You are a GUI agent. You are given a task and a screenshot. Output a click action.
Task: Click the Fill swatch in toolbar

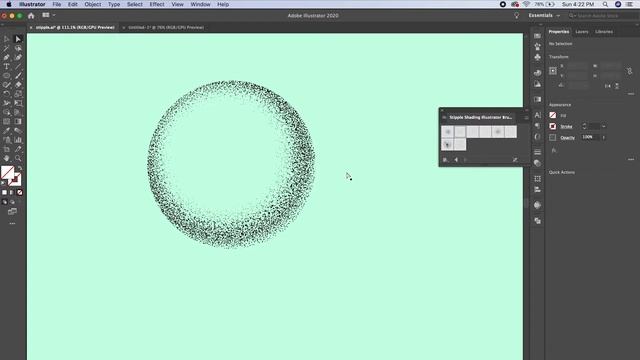pos(7,173)
